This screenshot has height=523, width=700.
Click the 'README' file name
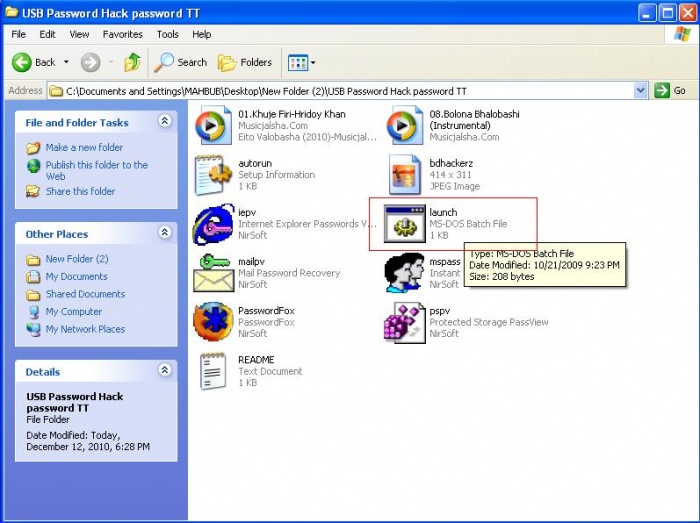[256, 360]
